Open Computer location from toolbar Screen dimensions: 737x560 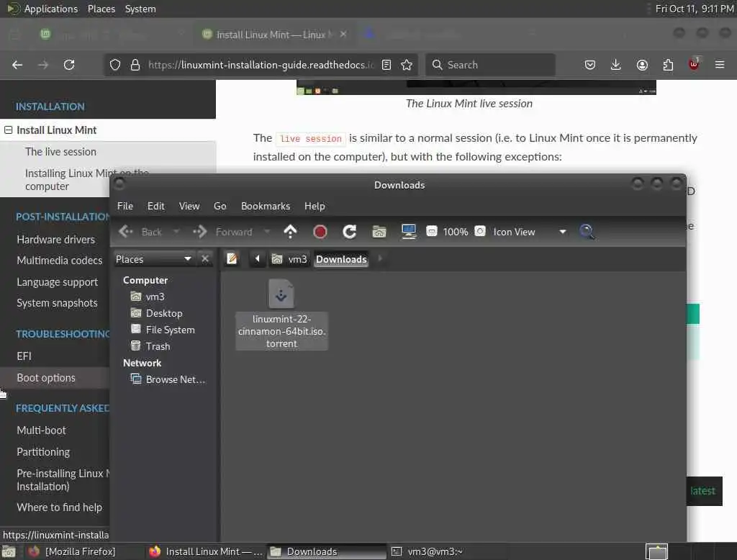pyautogui.click(x=409, y=232)
